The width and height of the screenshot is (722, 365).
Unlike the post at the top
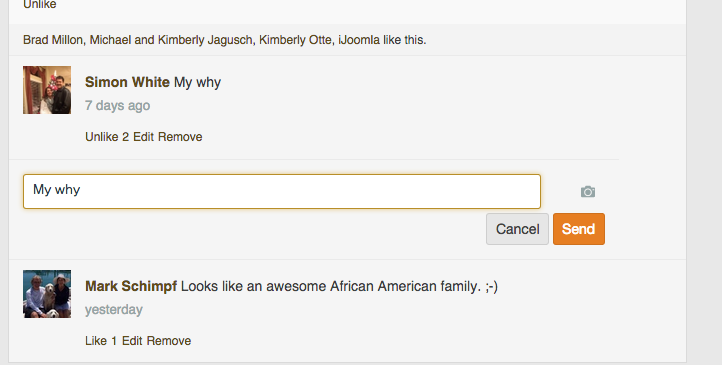point(40,5)
